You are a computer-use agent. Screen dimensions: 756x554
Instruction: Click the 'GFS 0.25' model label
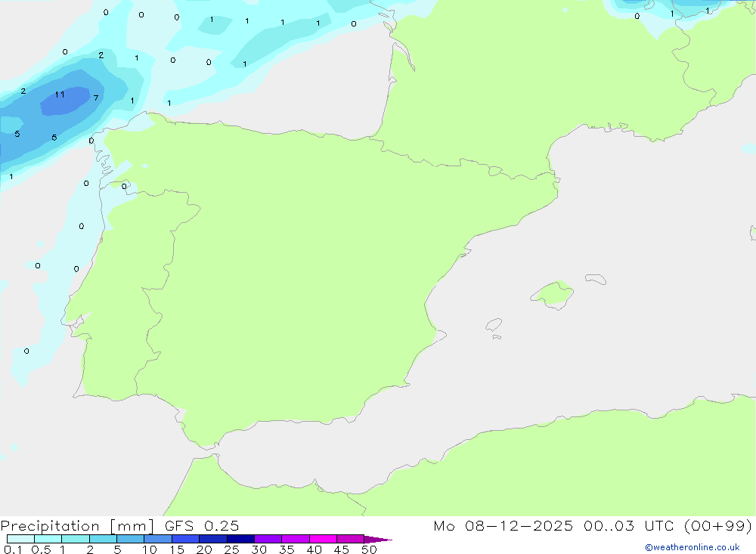[202, 526]
